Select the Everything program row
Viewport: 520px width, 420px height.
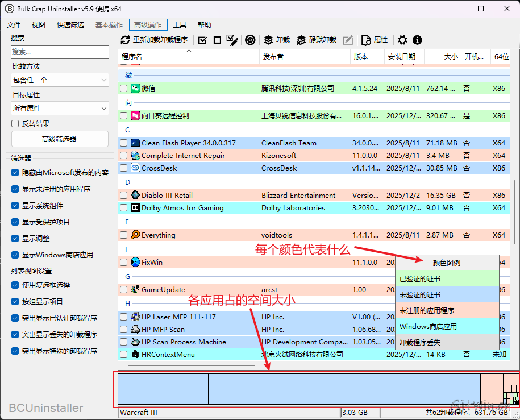314,235
